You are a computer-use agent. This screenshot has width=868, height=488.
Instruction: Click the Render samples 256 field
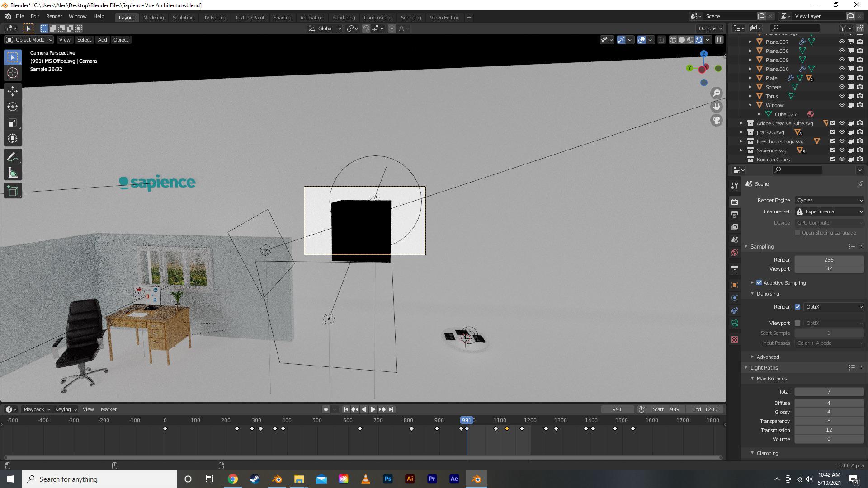829,260
